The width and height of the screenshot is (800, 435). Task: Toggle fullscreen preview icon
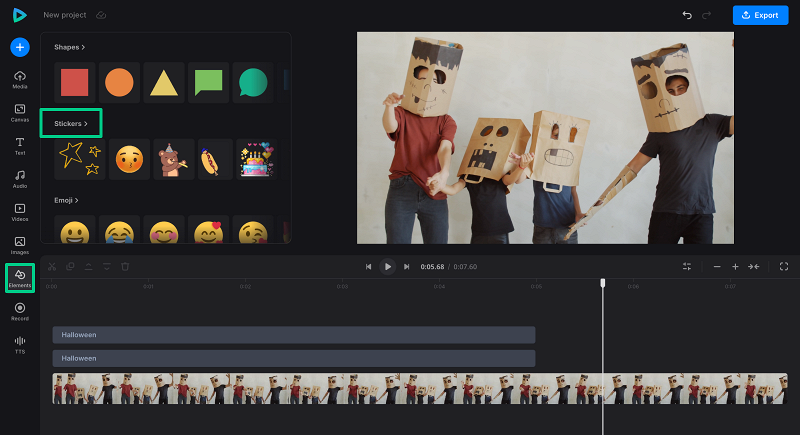(784, 267)
